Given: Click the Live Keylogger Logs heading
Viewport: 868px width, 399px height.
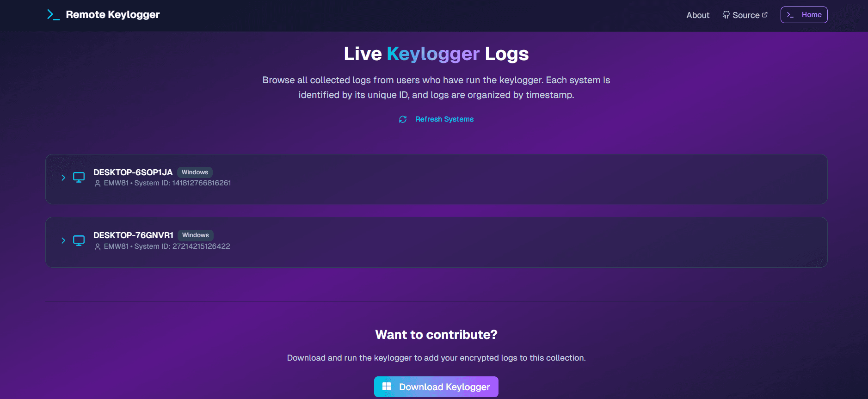Looking at the screenshot, I should (x=436, y=54).
